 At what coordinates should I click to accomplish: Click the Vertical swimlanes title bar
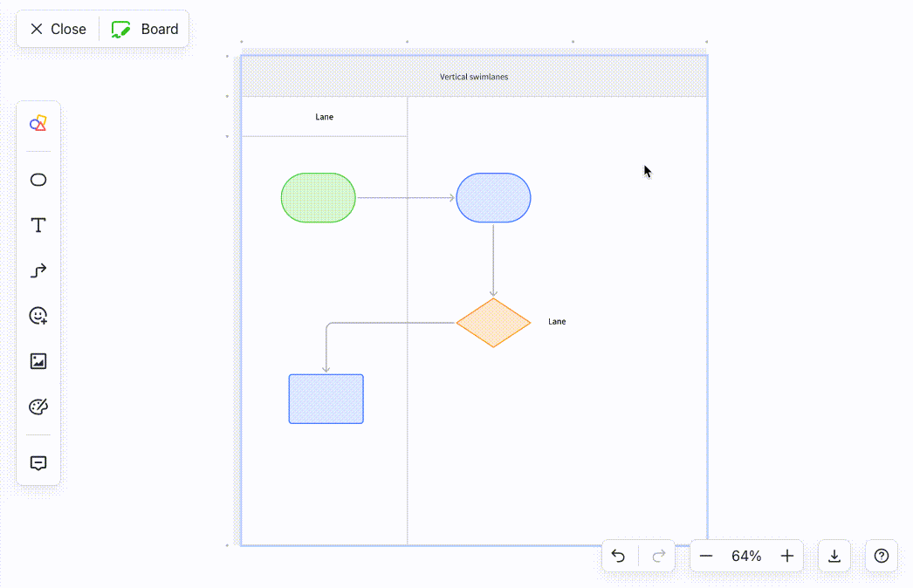coord(472,76)
